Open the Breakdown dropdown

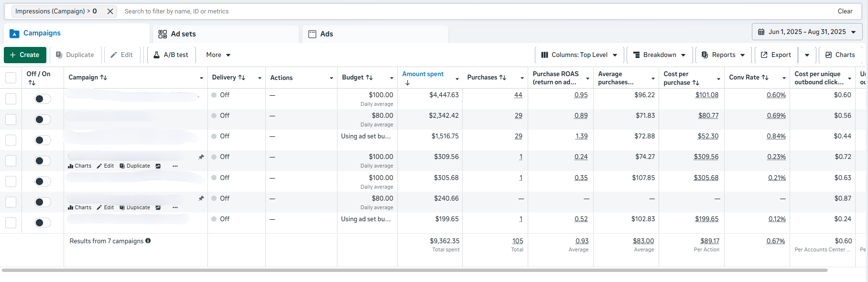point(659,55)
